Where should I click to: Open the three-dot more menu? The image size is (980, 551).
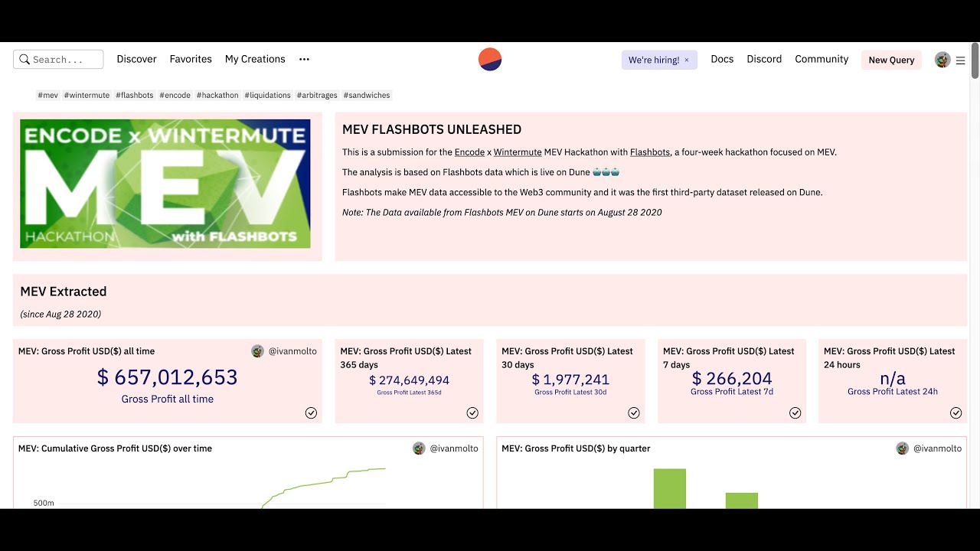(304, 59)
